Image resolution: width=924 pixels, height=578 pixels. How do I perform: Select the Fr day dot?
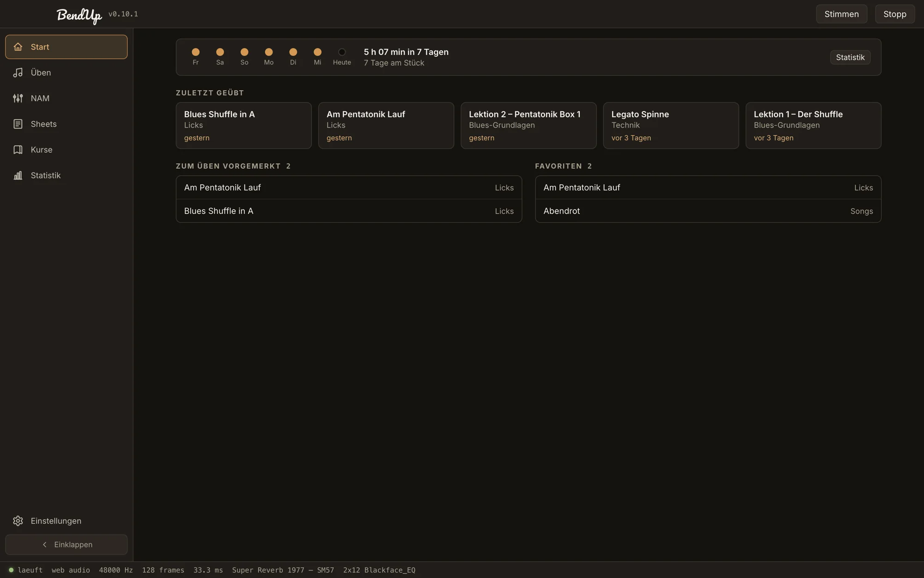[x=195, y=52]
